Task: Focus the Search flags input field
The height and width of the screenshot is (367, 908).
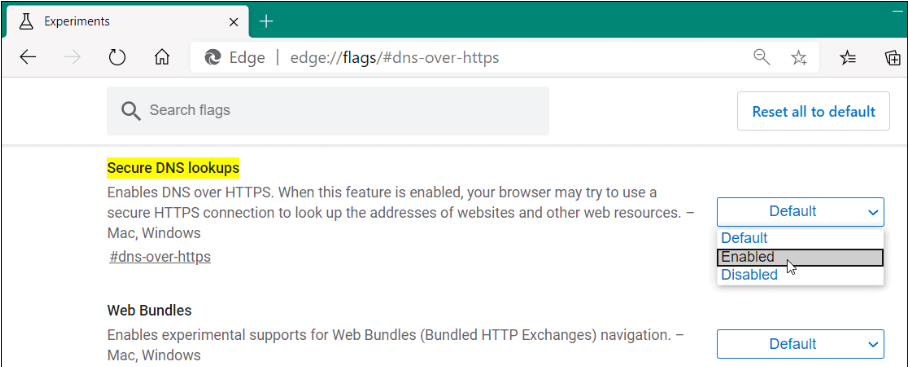Action: [x=328, y=111]
